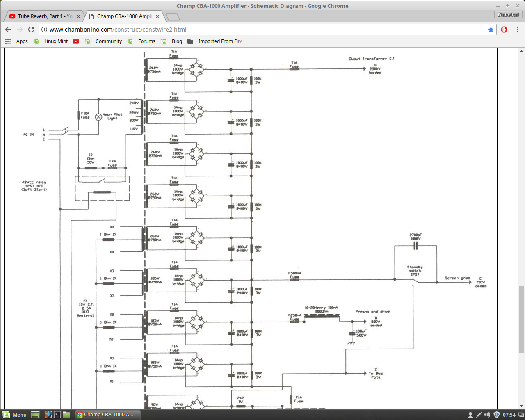The width and height of the screenshot is (525, 420).
Task: View site information icon in address bar
Action: coord(44,30)
